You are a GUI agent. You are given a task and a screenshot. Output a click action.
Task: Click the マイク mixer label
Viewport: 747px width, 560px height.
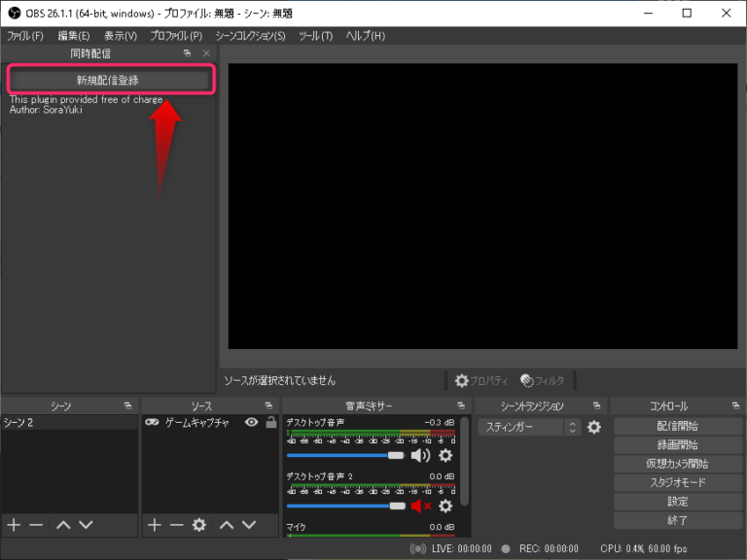pyautogui.click(x=296, y=527)
